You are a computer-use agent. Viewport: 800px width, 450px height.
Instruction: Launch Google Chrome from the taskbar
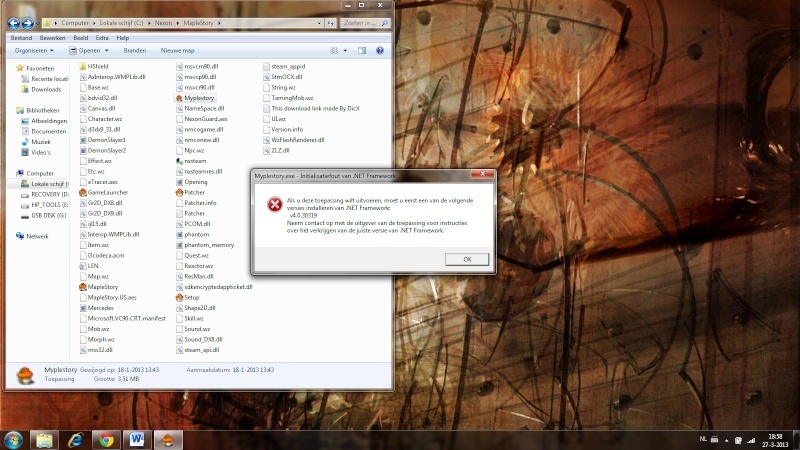[106, 440]
